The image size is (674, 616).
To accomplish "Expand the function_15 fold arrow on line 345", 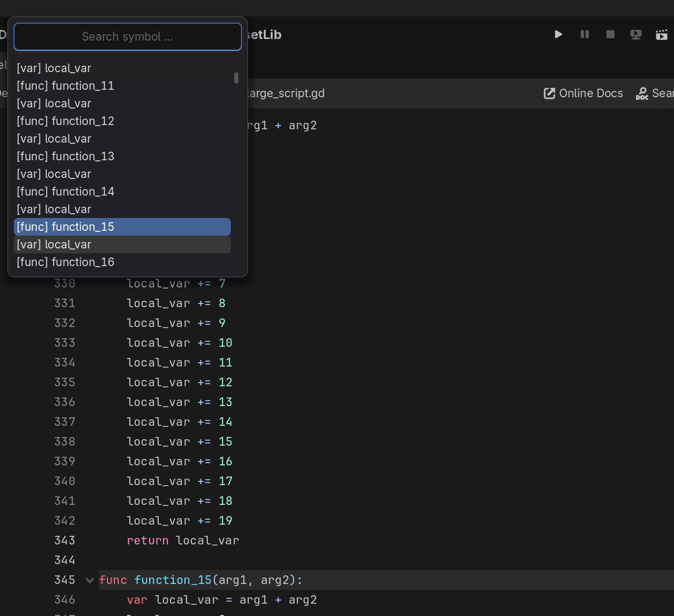I will (89, 580).
